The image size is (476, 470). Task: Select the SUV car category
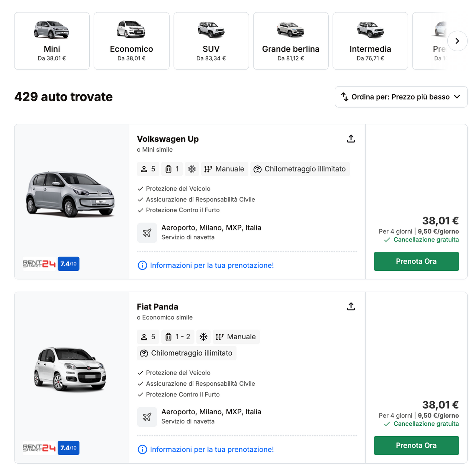pyautogui.click(x=211, y=41)
